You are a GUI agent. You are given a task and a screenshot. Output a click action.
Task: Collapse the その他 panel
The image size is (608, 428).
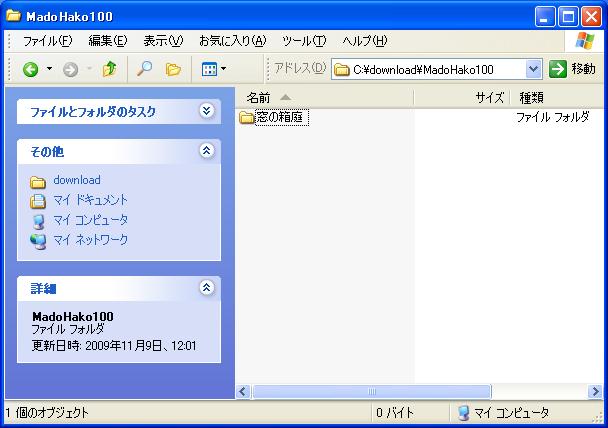(207, 150)
